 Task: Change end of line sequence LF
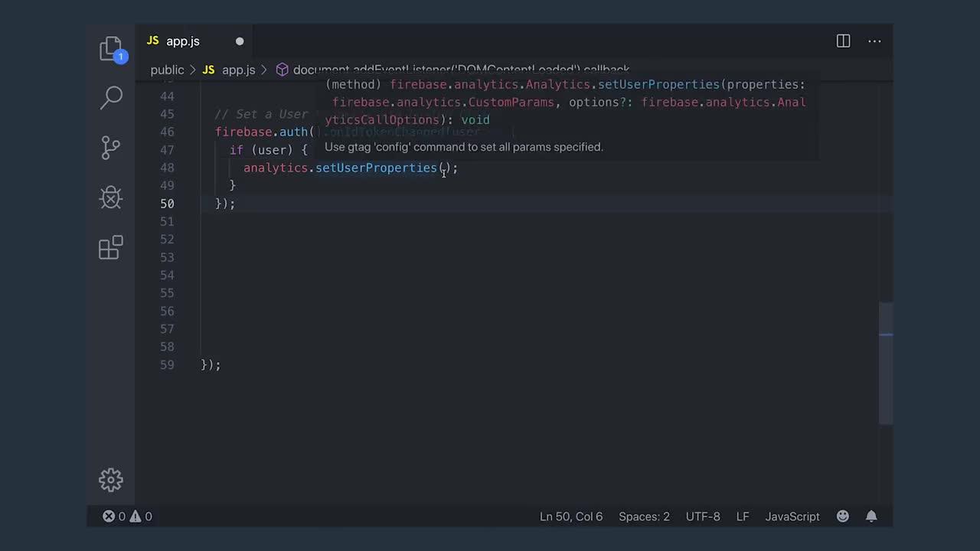tap(743, 517)
